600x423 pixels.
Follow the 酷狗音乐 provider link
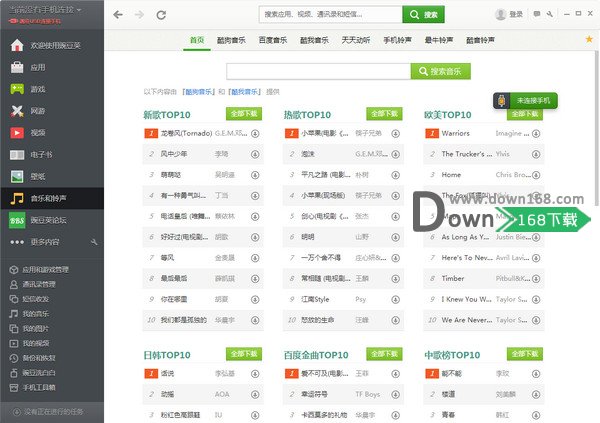tap(199, 92)
